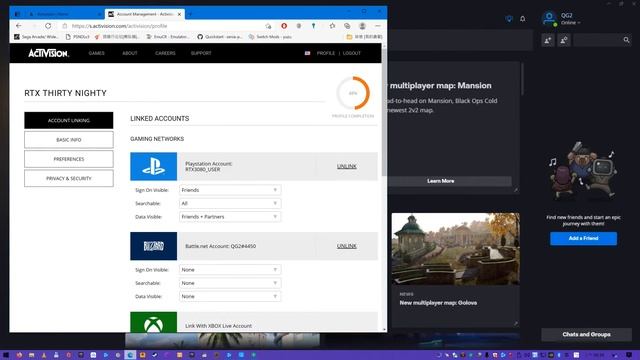
Task: Open the Careers menu item
Action: pos(165,53)
